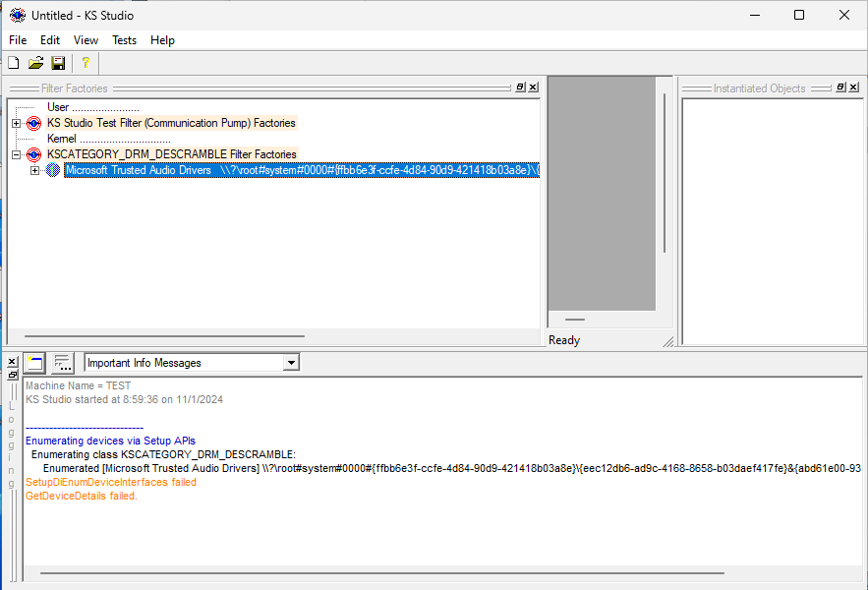Close the Logging panel
This screenshot has height=590, width=868.
(x=12, y=361)
